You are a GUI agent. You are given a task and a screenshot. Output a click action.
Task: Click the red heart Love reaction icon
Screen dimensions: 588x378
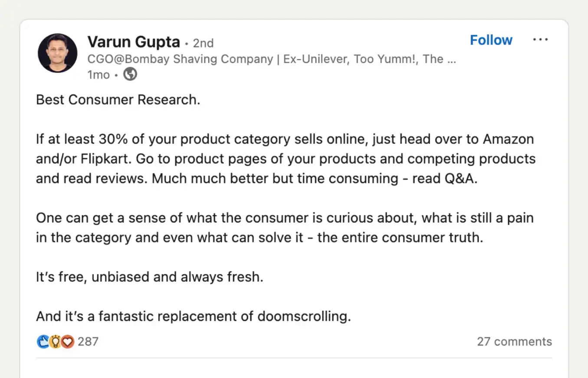67,342
